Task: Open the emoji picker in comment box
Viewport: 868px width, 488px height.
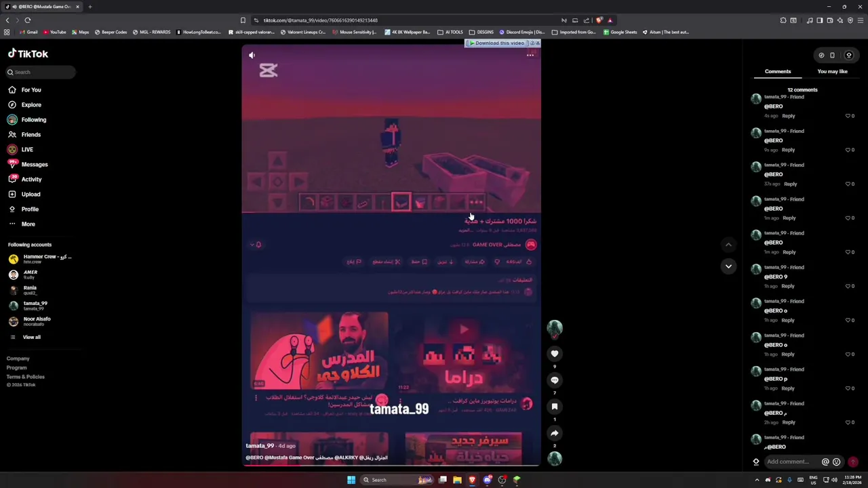Action: 836,462
